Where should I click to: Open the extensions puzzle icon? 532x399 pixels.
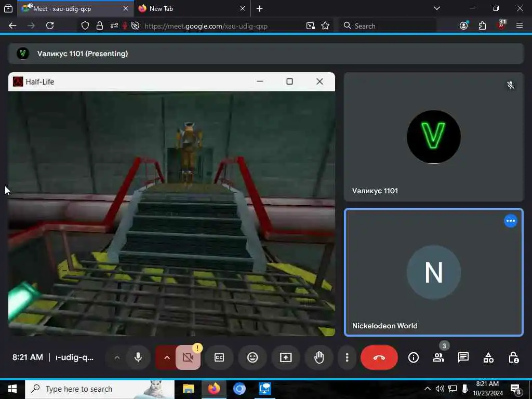[x=482, y=26]
